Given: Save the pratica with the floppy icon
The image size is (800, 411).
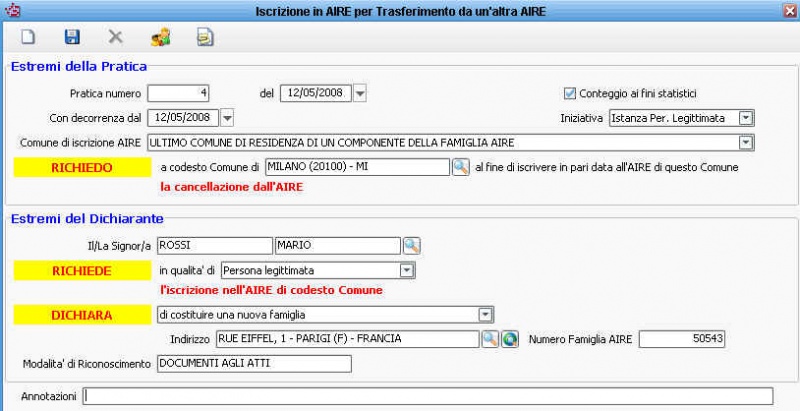Looking at the screenshot, I should pos(72,37).
